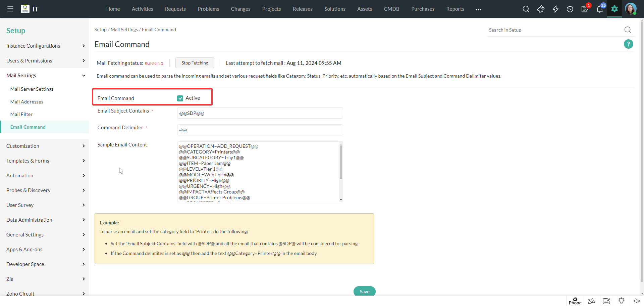Click the search magnifier icon in top bar
This screenshot has width=644, height=306.
coord(526,9)
